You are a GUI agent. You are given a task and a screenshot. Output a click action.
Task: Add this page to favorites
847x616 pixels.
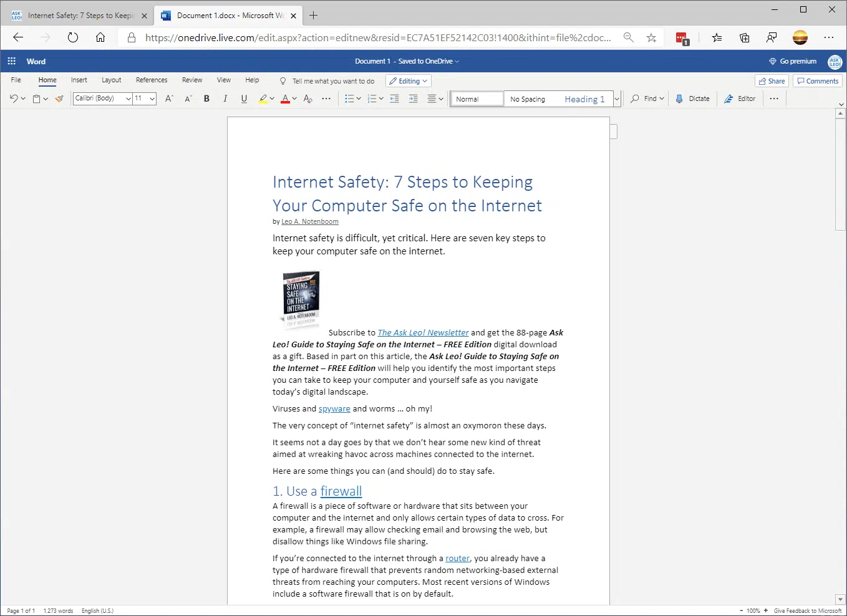651,37
